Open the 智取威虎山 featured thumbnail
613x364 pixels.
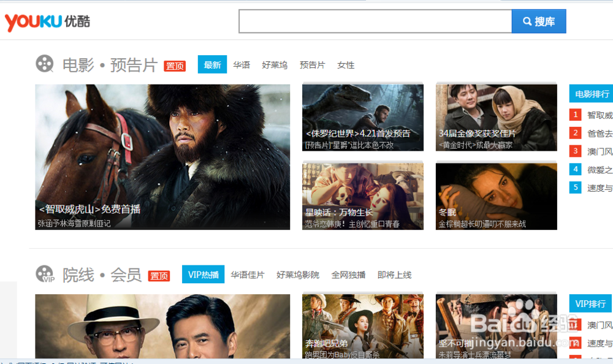pos(162,157)
